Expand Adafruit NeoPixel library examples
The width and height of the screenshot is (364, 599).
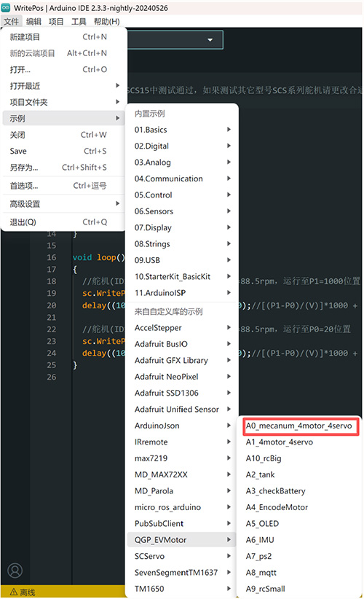pos(181,377)
